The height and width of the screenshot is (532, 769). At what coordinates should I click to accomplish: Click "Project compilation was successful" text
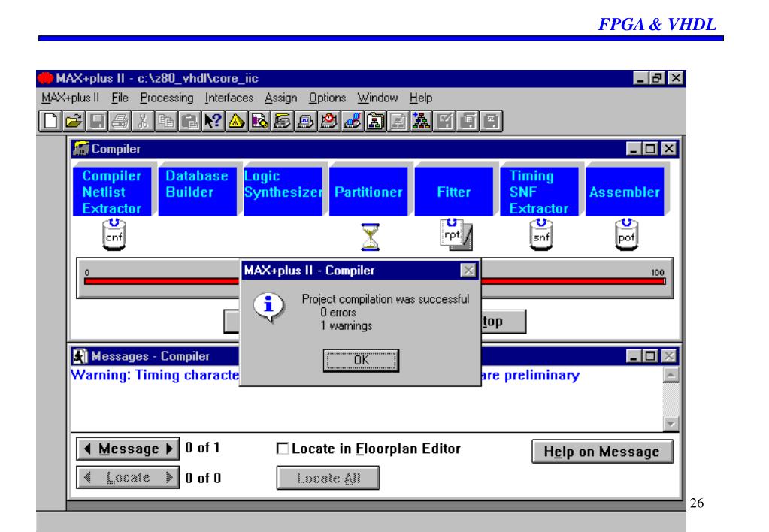386,298
